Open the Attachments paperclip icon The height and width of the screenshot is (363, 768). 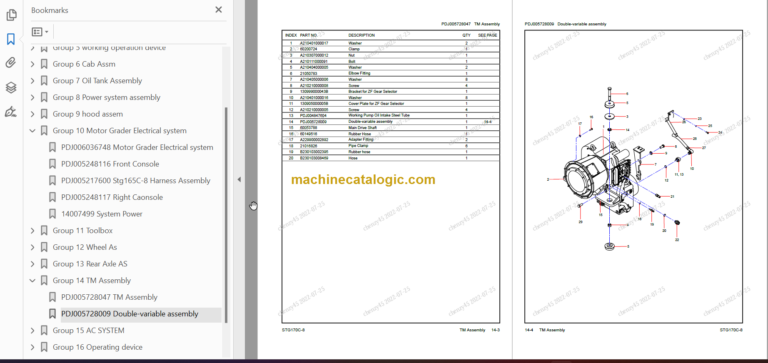pos(11,63)
